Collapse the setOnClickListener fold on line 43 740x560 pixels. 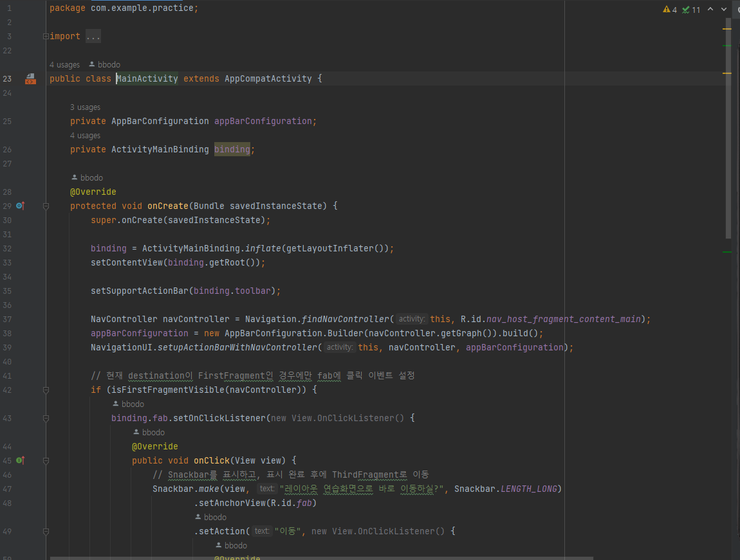(46, 418)
